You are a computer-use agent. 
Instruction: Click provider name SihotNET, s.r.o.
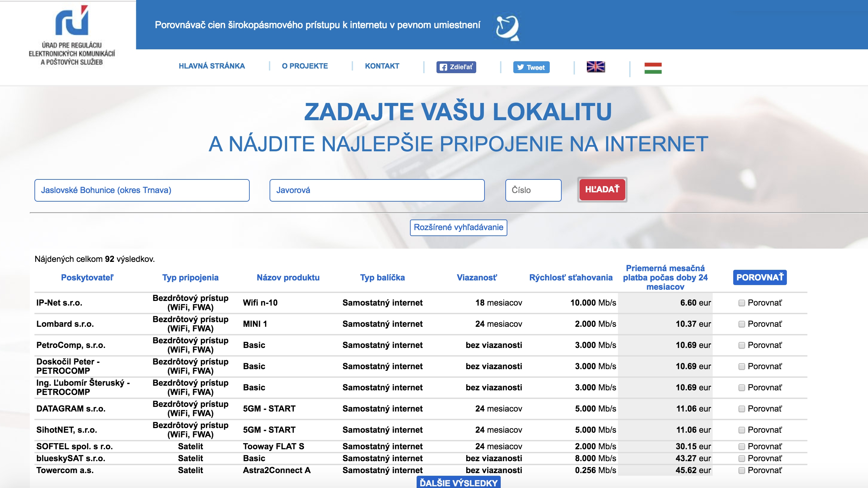coord(67,430)
